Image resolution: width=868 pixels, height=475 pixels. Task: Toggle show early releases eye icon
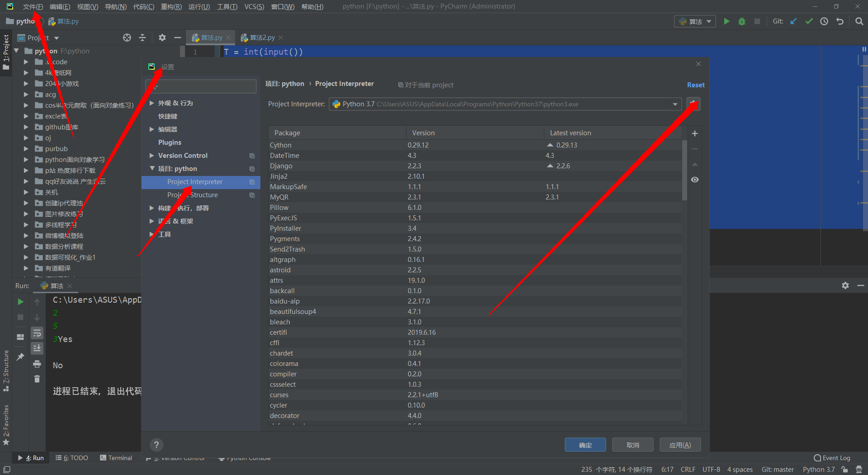click(695, 180)
